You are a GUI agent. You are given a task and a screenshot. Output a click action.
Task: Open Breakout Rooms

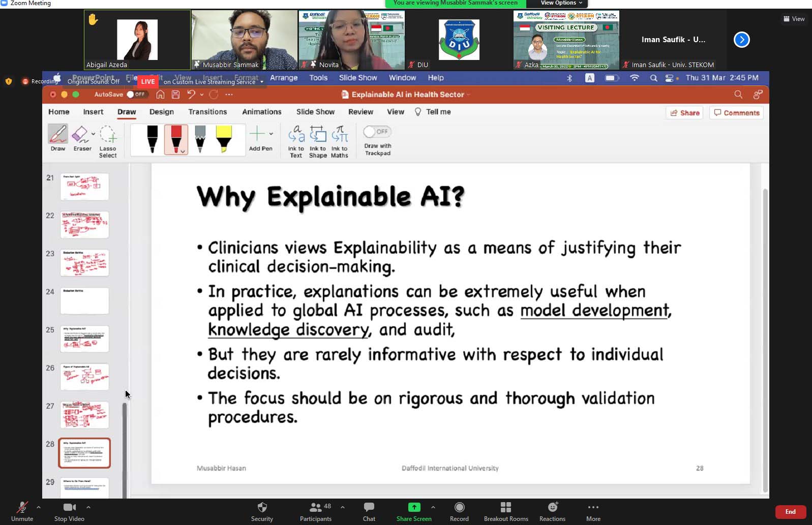[506, 512]
